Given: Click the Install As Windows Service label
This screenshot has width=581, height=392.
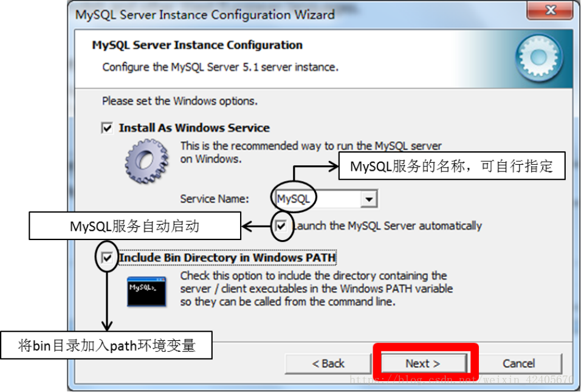Looking at the screenshot, I should pos(194,128).
